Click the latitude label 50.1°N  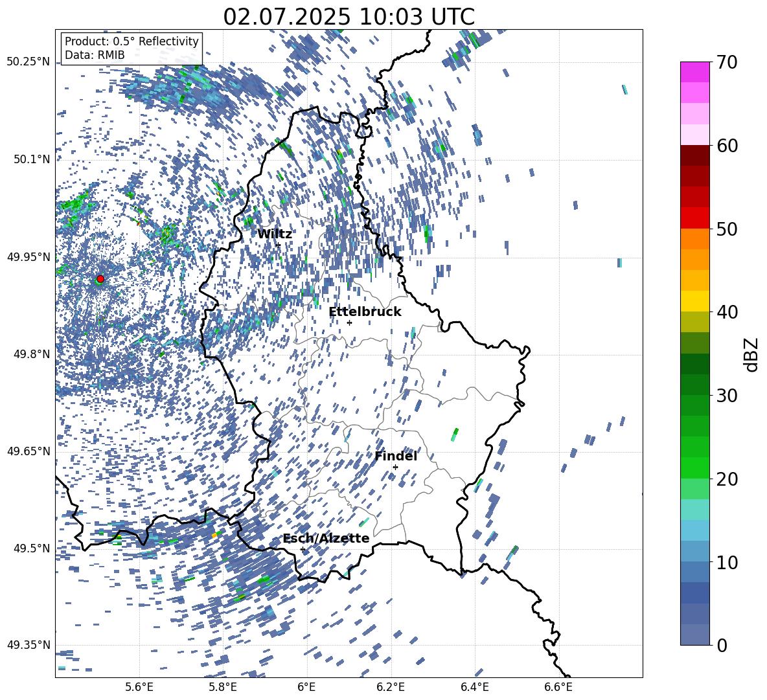31,159
